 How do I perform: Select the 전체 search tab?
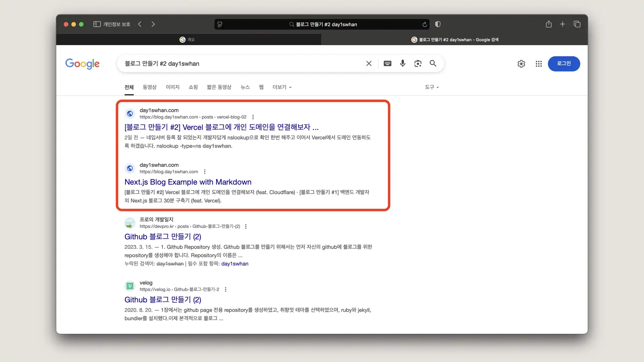point(129,87)
